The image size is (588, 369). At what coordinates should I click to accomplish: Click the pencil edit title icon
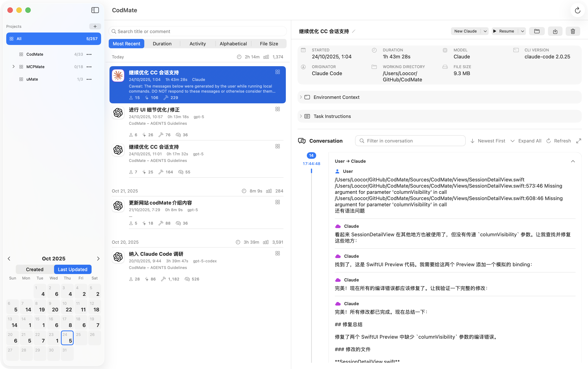[354, 31]
